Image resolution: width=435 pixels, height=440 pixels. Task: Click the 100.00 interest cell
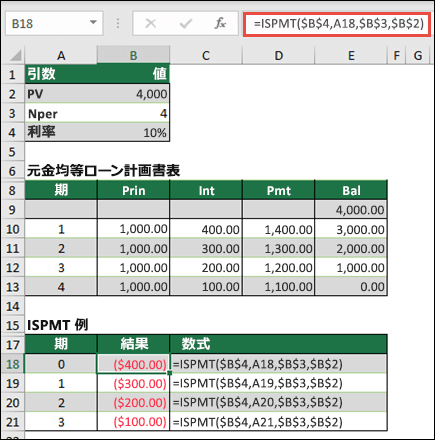tap(206, 287)
